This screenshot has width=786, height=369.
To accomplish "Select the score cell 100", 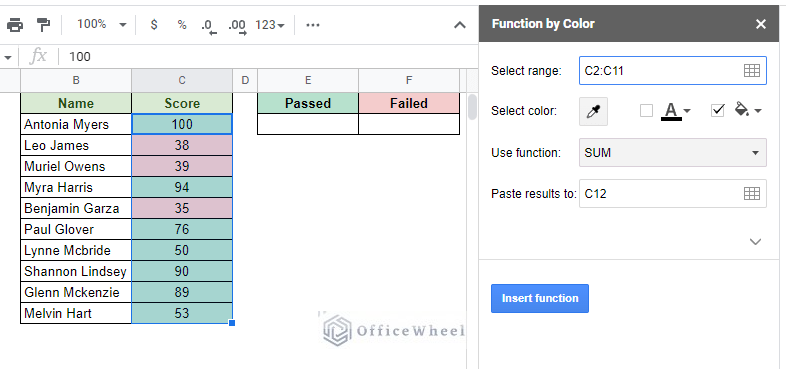I will 182,124.
